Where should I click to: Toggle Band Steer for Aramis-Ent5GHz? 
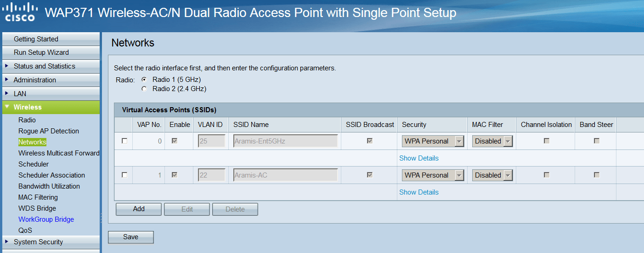click(597, 141)
